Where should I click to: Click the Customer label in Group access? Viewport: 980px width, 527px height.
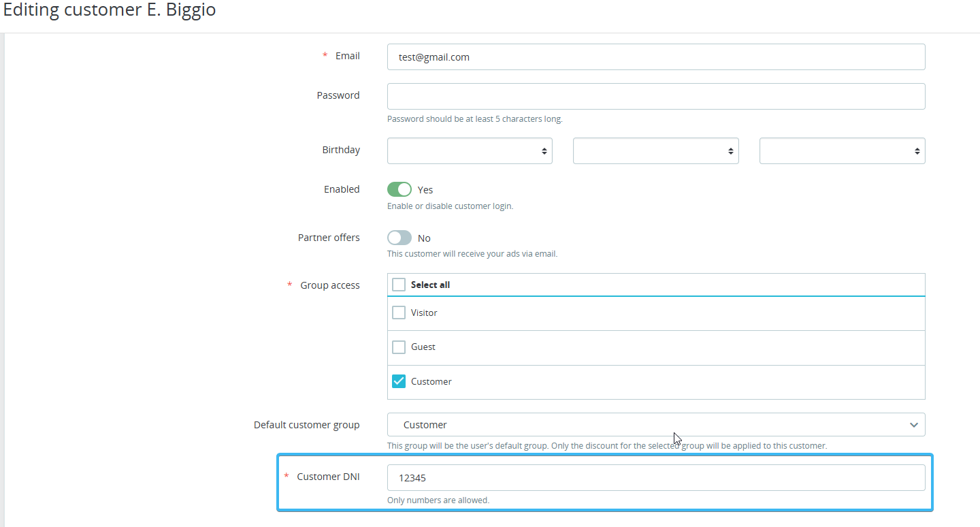coord(431,382)
